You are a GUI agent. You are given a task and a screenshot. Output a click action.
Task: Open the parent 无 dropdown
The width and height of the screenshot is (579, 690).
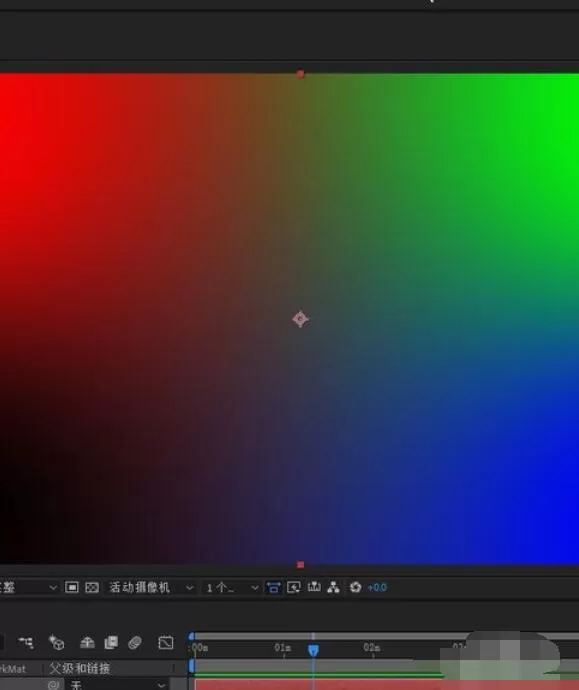coord(116,685)
